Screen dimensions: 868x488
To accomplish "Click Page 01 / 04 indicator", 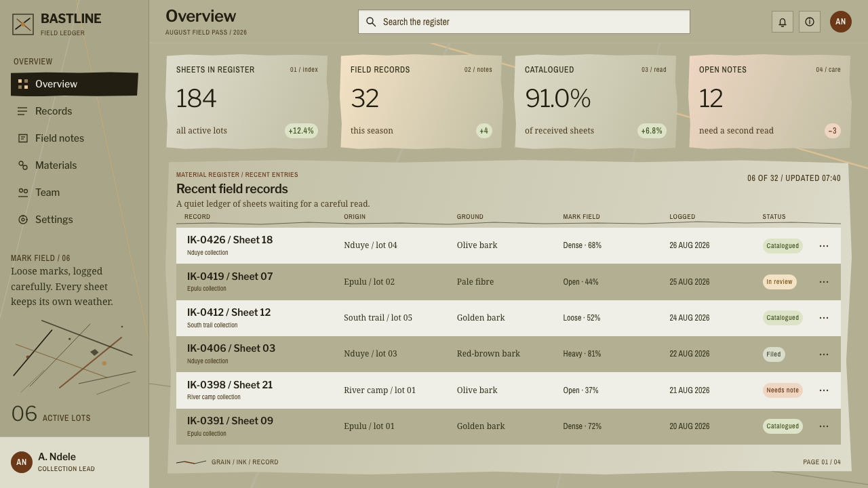I will click(x=822, y=462).
